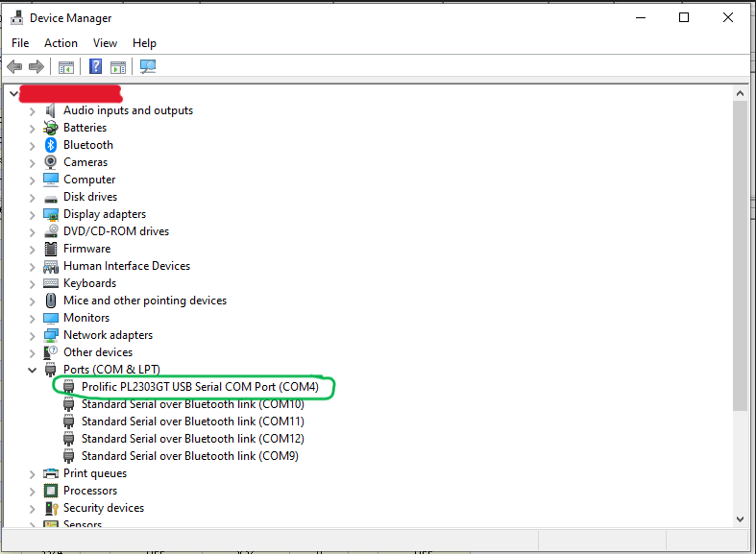Click the Bluetooth logo icon
Image resolution: width=756 pixels, height=554 pixels.
click(51, 145)
